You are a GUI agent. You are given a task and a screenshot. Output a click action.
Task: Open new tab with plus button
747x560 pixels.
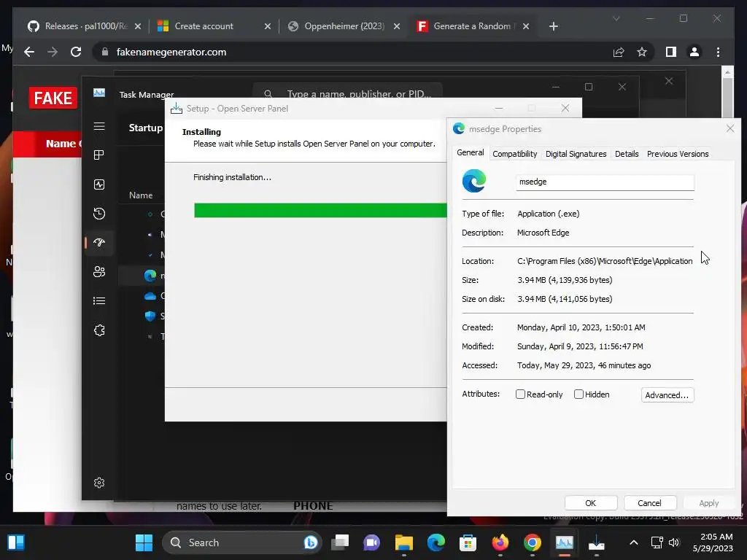coord(553,26)
